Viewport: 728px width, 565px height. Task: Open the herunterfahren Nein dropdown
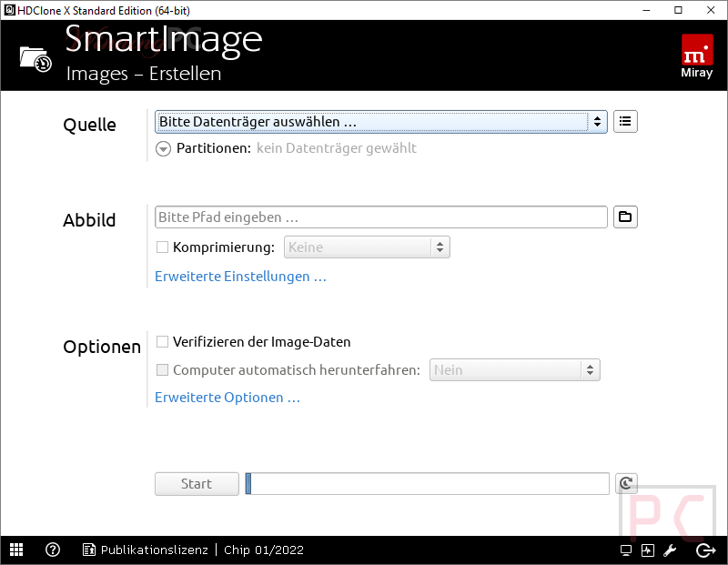[x=514, y=370]
